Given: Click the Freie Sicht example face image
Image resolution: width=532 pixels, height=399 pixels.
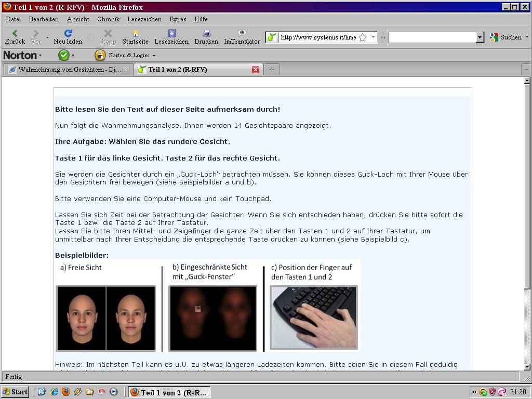Looking at the screenshot, I should click(106, 318).
